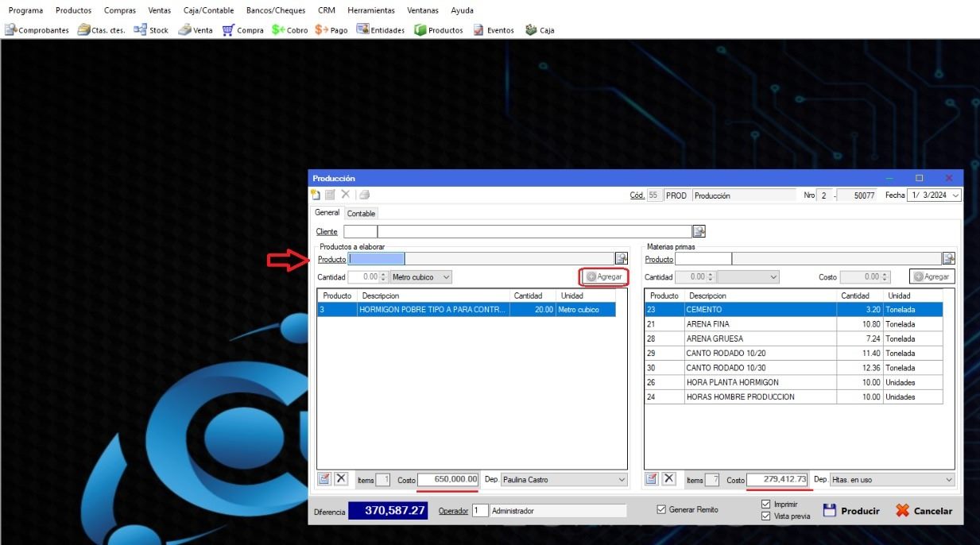
Task: Select HORMIGON POBRE TIPO A row
Action: 467,310
